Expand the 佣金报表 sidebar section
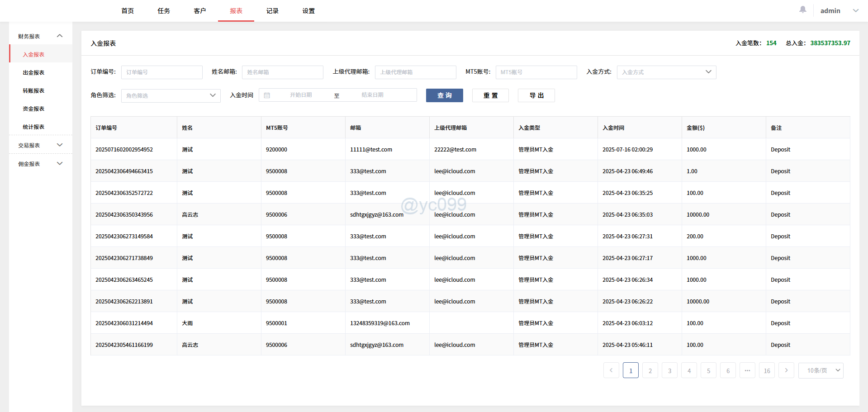 click(59, 163)
